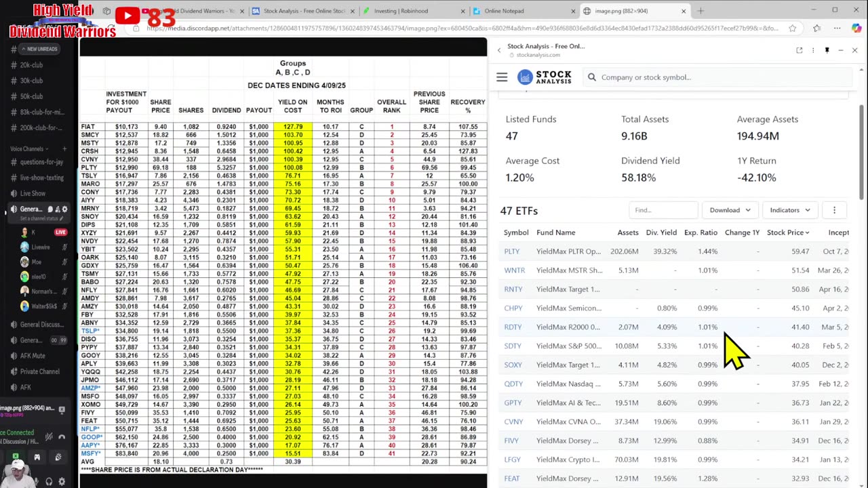Open the Download dropdown
Image resolution: width=868 pixels, height=488 pixels.
[730, 210]
